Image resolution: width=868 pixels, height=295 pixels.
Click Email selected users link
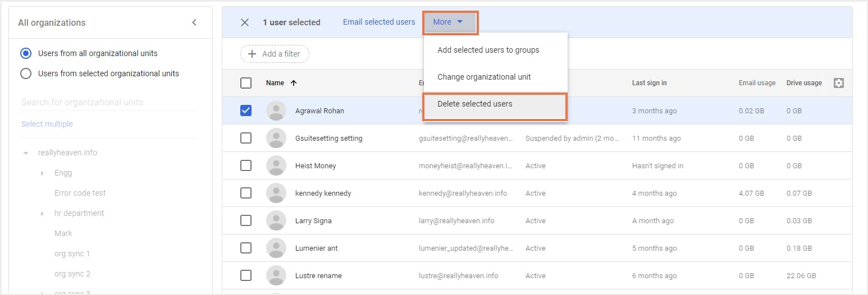click(379, 22)
